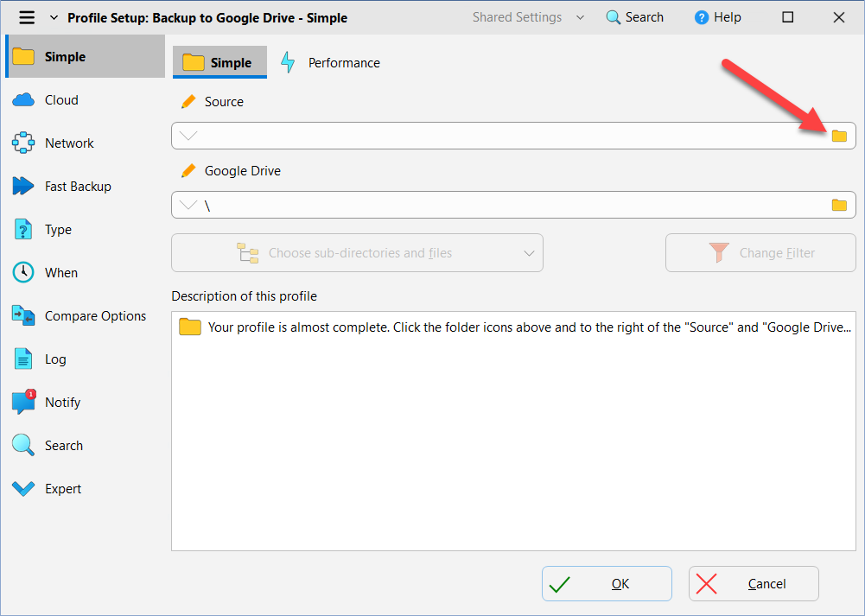Open the Expert checkmark icon
This screenshot has height=616, width=865.
[x=23, y=489]
